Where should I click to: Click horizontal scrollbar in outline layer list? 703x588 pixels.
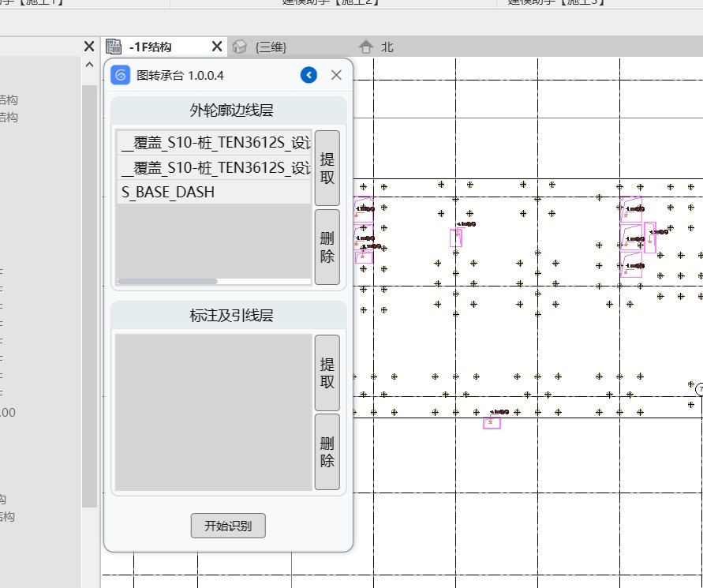167,281
